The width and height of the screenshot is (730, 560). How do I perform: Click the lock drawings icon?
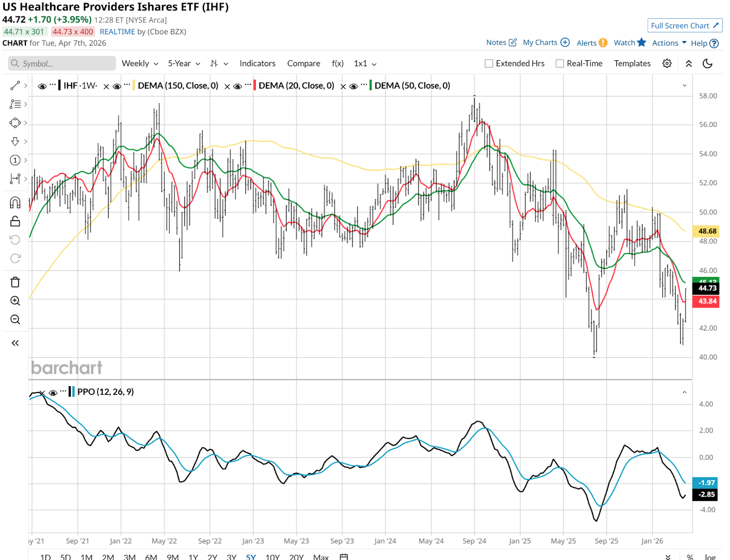coord(15,221)
